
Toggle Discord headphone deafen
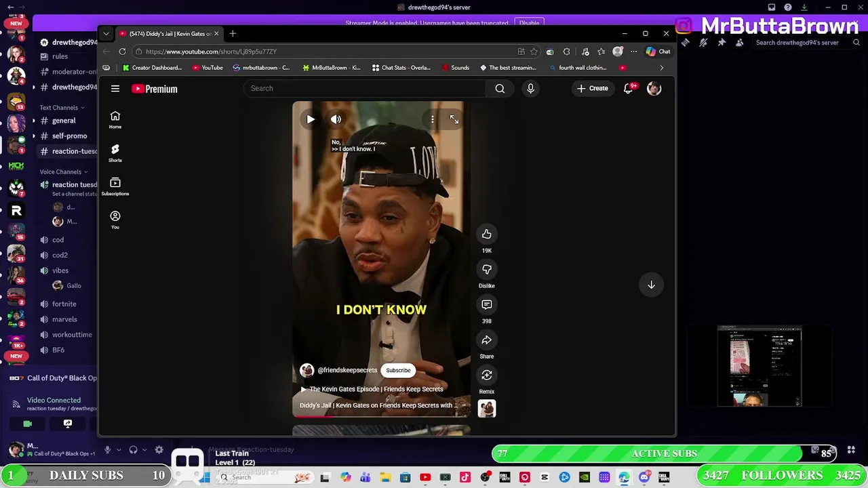click(x=133, y=449)
